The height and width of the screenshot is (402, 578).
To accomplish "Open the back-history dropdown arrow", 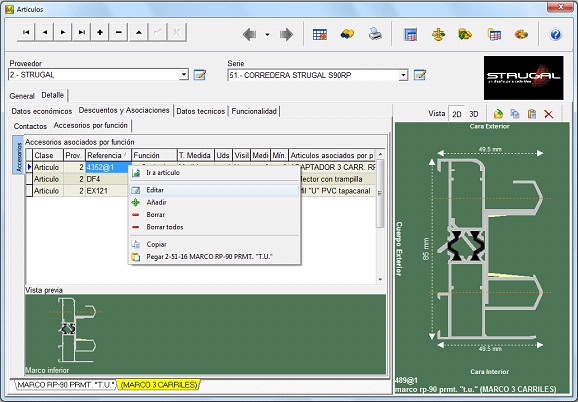I will pos(267,35).
